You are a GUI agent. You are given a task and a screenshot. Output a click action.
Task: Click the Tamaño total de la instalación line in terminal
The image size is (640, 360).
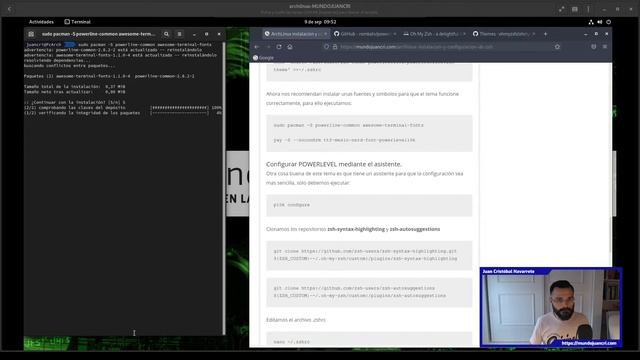click(74, 87)
